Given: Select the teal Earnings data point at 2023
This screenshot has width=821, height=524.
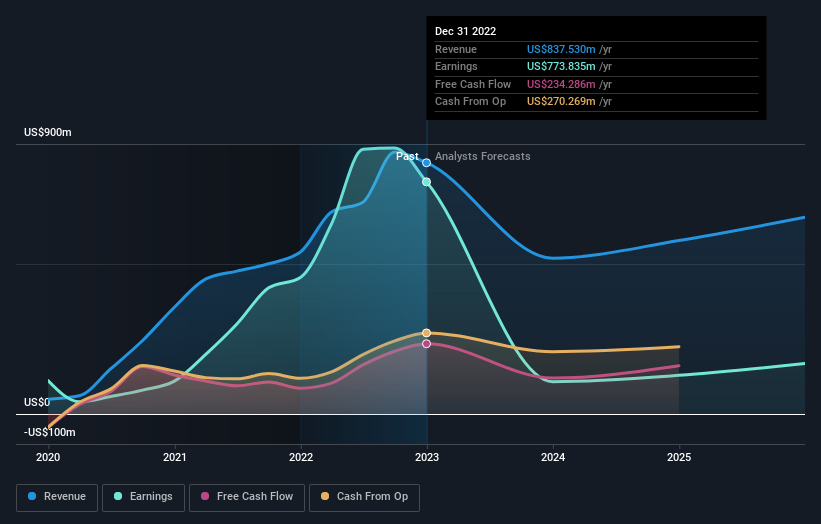Looking at the screenshot, I should click(427, 182).
